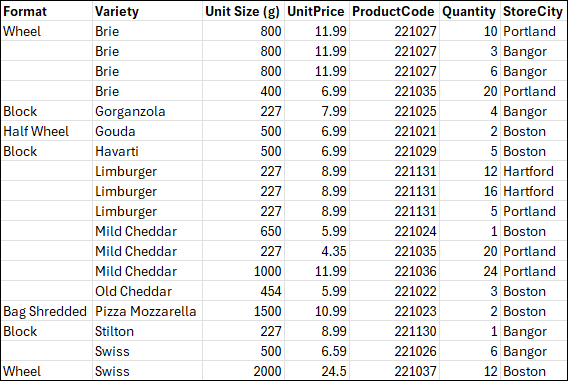This screenshot has width=568, height=381.
Task: Select product code 221025 cell
Action: 394,111
